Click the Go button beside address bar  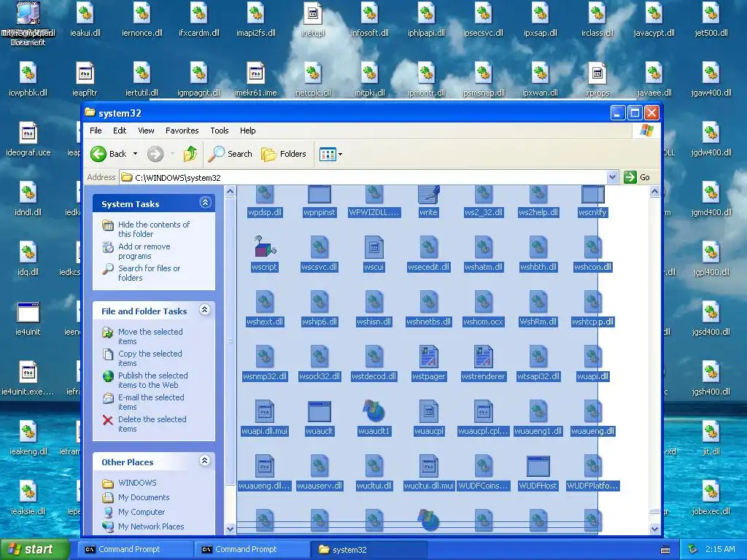pyautogui.click(x=637, y=177)
